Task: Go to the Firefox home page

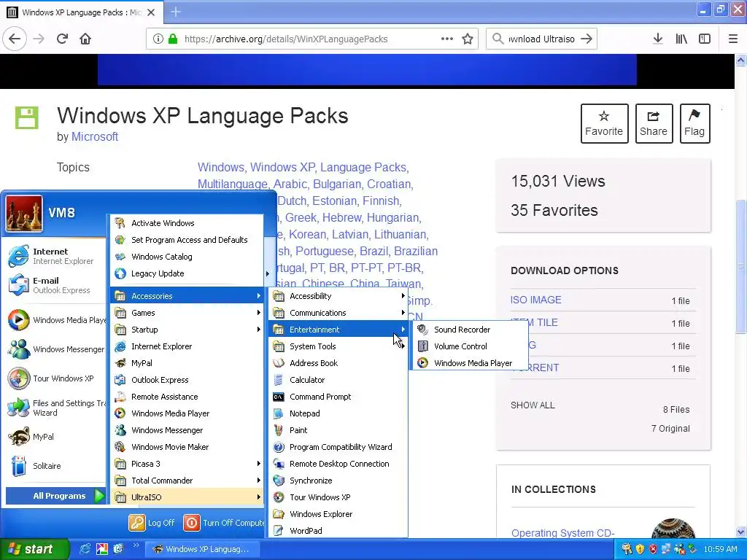Action: (x=85, y=39)
